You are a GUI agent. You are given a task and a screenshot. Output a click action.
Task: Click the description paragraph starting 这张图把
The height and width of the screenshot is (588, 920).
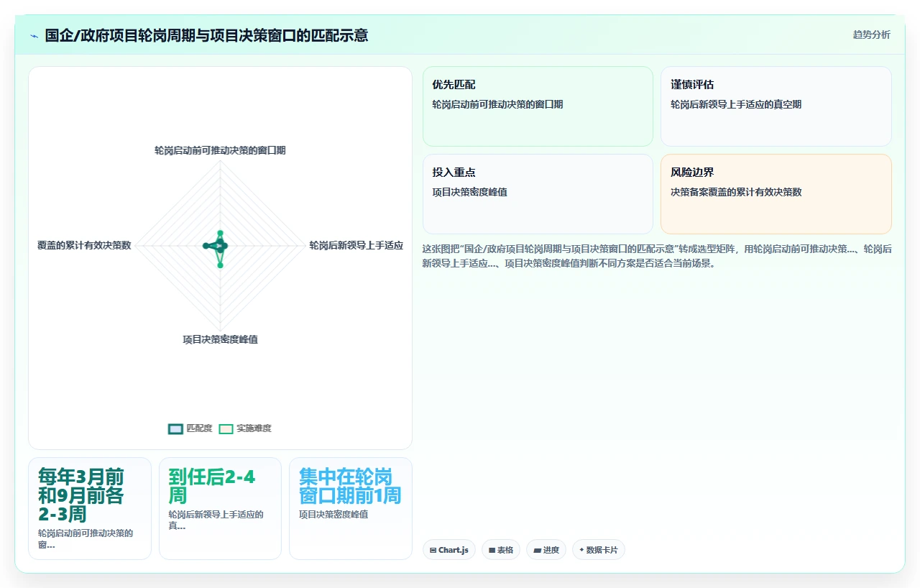coord(657,256)
